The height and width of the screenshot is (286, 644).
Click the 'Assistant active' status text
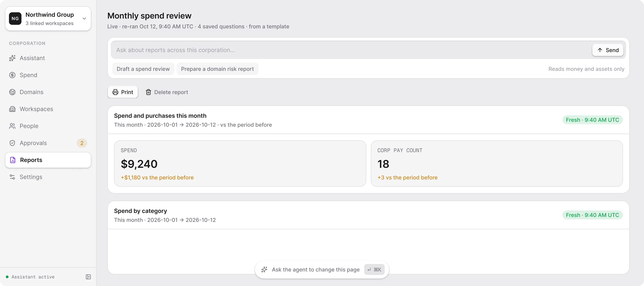(x=33, y=277)
